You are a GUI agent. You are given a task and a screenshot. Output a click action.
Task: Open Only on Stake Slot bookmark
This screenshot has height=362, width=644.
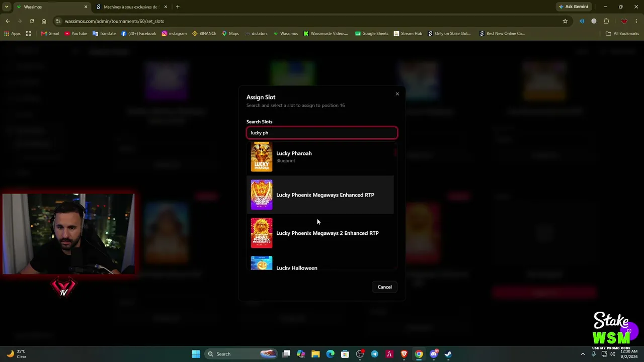(x=449, y=34)
